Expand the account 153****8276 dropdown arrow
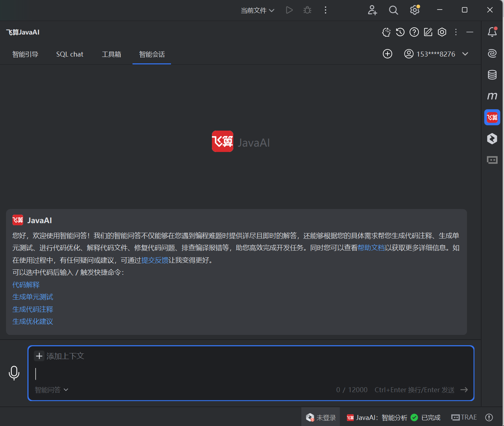The width and height of the screenshot is (504, 426). point(465,54)
